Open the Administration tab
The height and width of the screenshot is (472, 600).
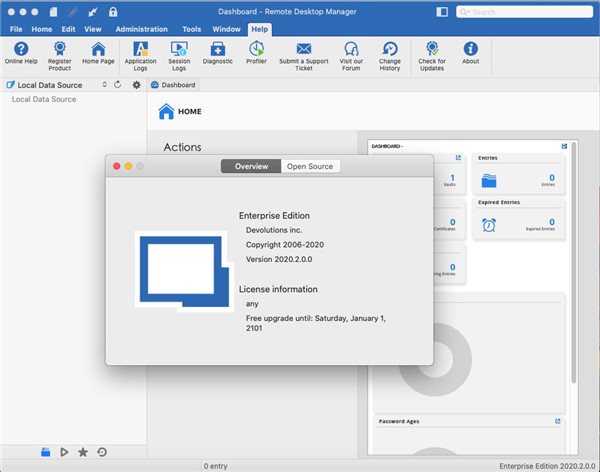142,29
